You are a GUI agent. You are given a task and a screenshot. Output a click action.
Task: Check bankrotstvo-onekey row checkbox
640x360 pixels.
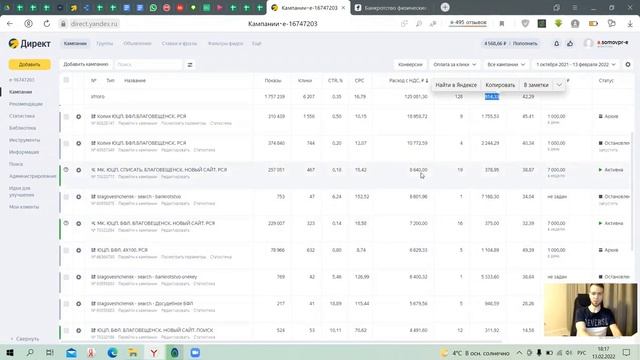[x=66, y=277]
